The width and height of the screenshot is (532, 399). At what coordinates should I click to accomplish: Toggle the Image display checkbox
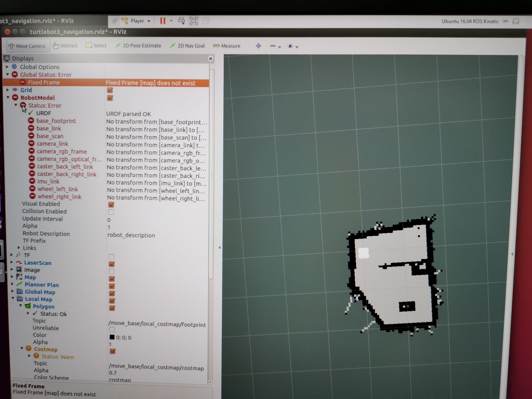pos(111,271)
